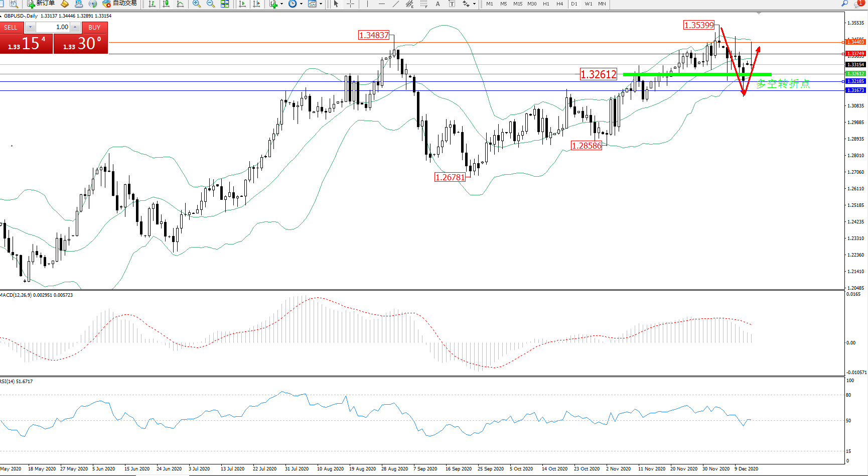Increase lot volume with up arrow

point(75,27)
